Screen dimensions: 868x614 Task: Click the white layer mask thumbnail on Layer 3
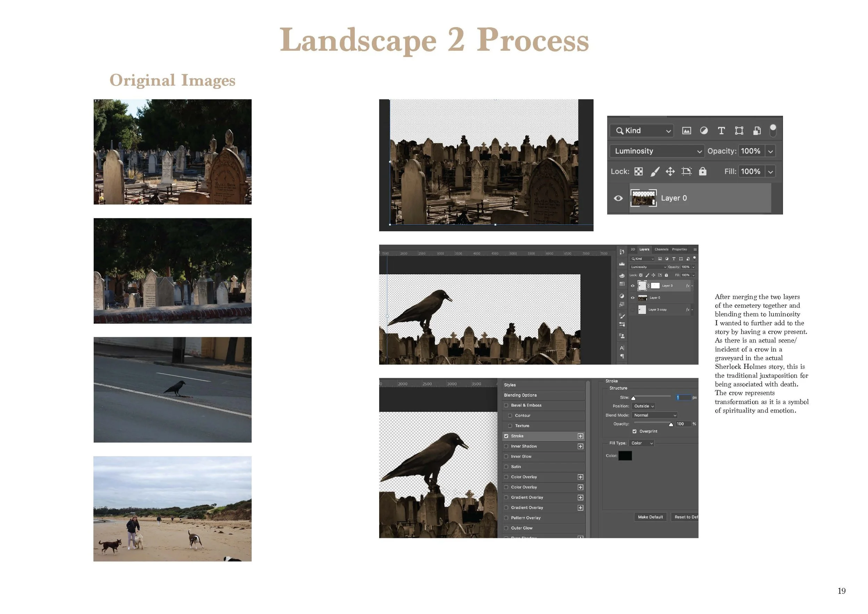coord(655,286)
